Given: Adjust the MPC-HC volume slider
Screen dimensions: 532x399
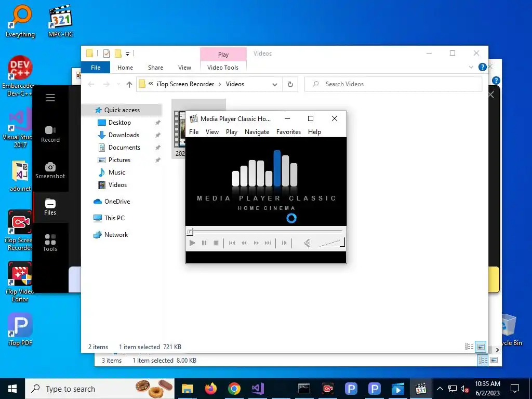Looking at the screenshot, I should coord(332,243).
